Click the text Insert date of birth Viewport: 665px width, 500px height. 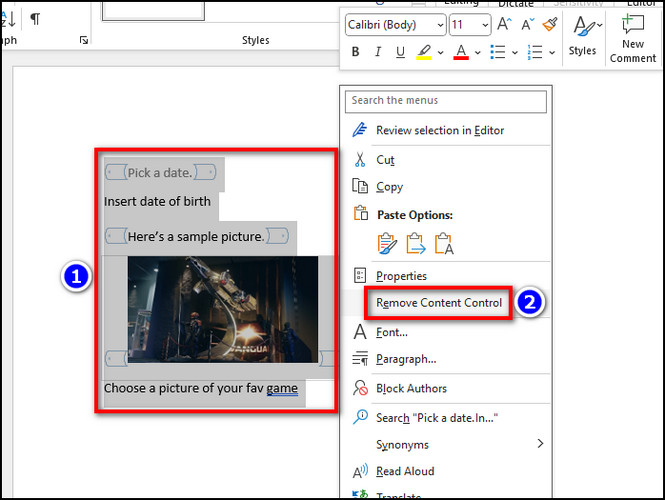tap(157, 201)
